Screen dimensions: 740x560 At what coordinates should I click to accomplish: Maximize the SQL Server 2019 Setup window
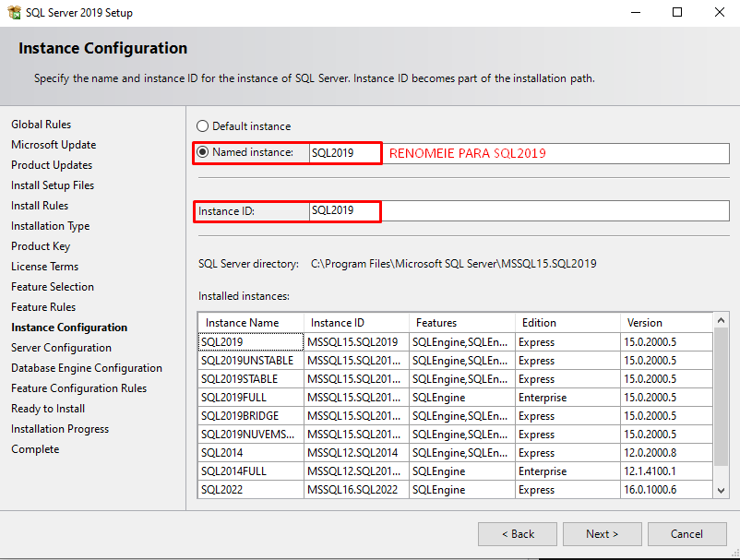tap(677, 12)
